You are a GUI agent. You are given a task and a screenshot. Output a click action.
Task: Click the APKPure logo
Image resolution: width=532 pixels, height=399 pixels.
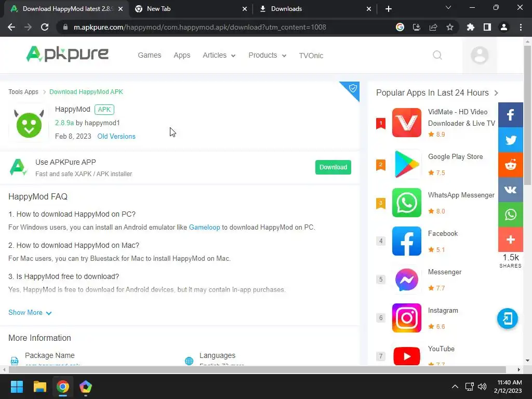(x=67, y=54)
